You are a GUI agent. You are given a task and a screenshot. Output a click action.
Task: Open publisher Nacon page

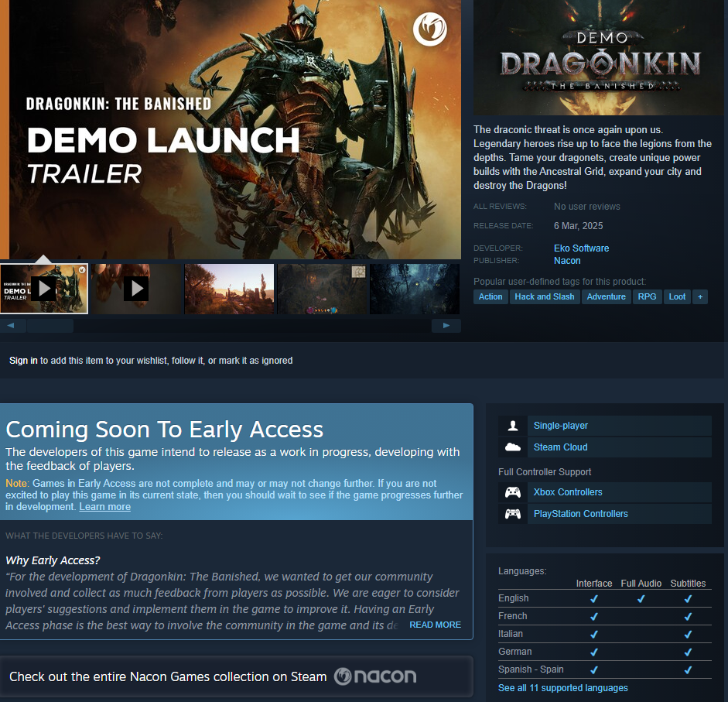[x=567, y=261]
